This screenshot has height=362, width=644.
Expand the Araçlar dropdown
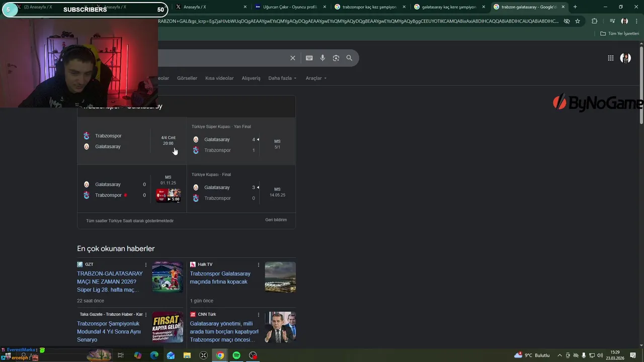click(x=316, y=78)
